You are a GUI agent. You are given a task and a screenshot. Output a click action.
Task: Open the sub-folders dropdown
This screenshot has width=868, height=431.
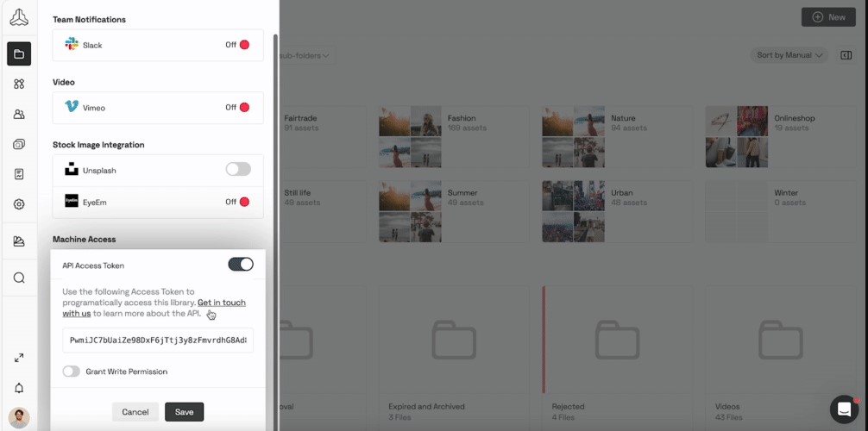click(x=305, y=55)
